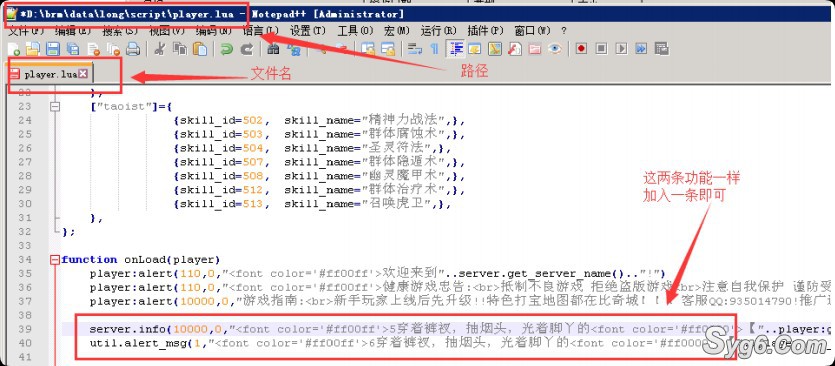Open the Function List toolbar icon
Screen dimensions: 835x366
[x=515, y=49]
